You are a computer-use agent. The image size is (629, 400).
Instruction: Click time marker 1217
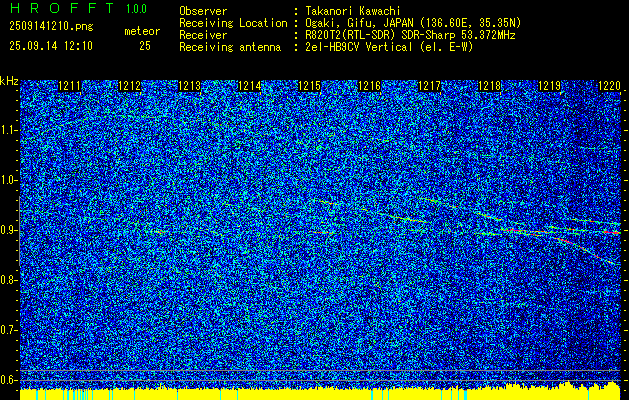430,86
